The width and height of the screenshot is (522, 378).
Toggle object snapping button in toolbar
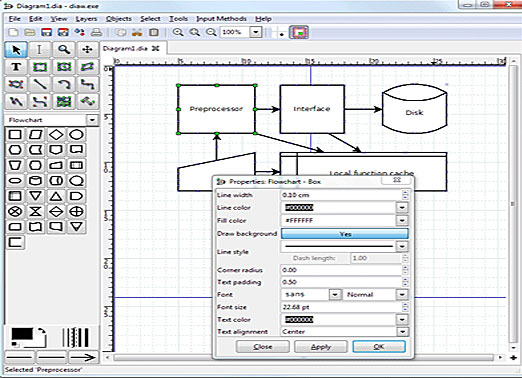pos(299,32)
